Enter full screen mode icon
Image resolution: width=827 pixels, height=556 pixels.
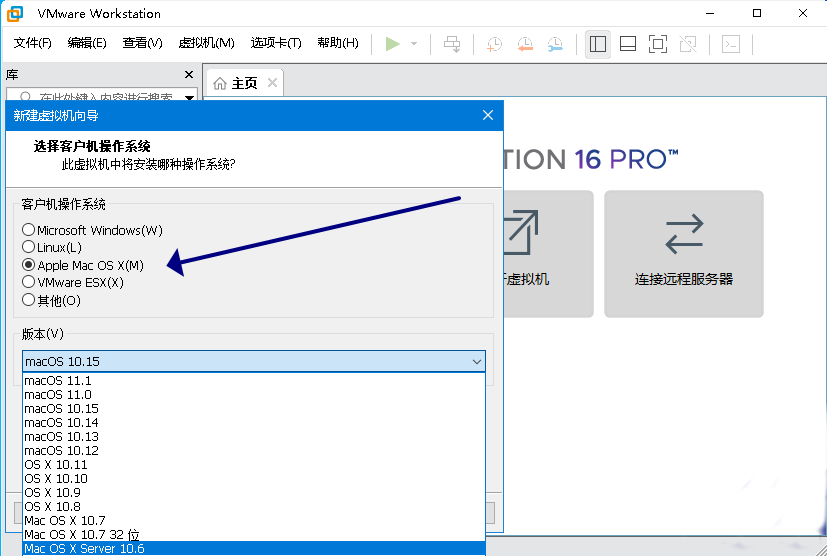658,44
